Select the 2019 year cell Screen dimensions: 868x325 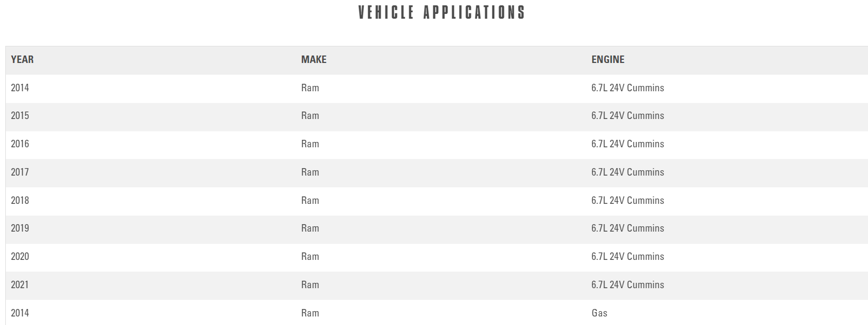(x=20, y=228)
